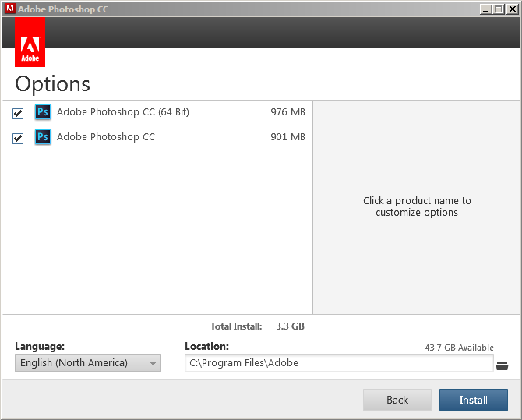Viewport: 522px width, 420px height.
Task: Click the 901 MB size value
Action: tap(287, 137)
